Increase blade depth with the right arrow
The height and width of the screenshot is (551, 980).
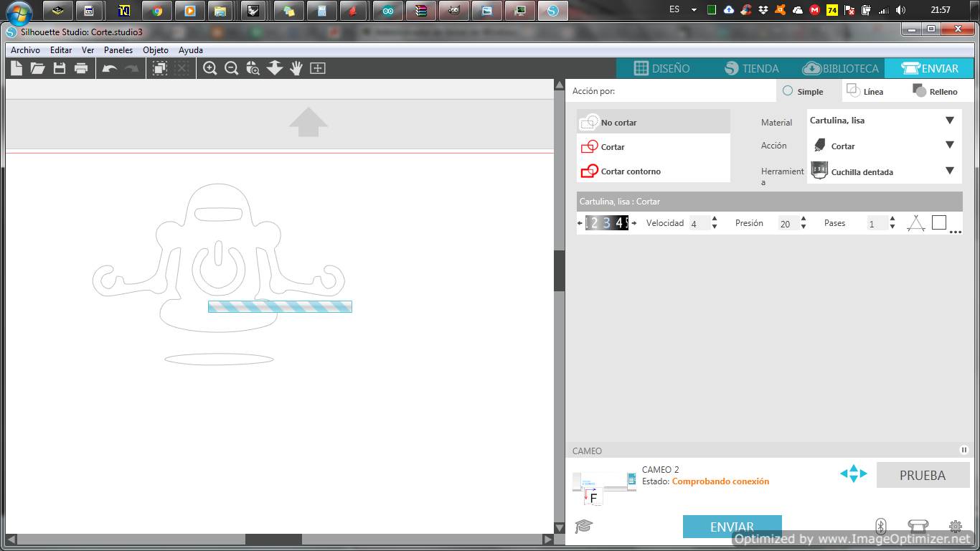click(633, 223)
